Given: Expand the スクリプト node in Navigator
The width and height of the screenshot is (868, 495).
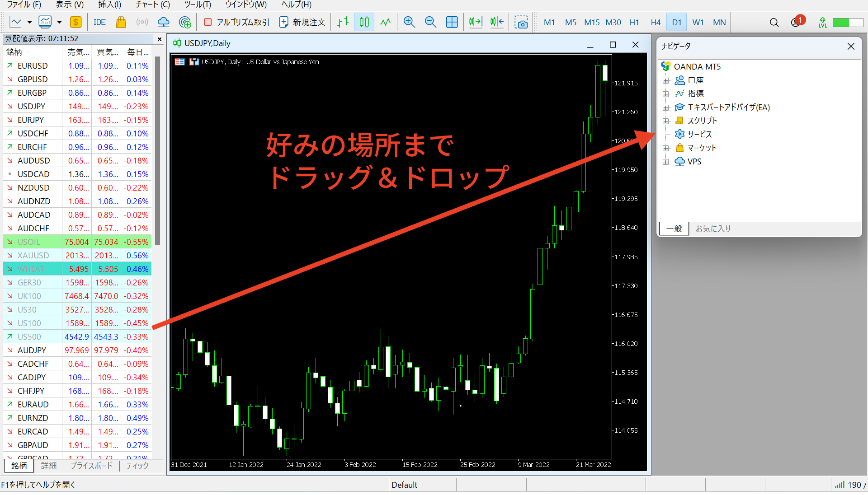Looking at the screenshot, I should click(x=665, y=121).
